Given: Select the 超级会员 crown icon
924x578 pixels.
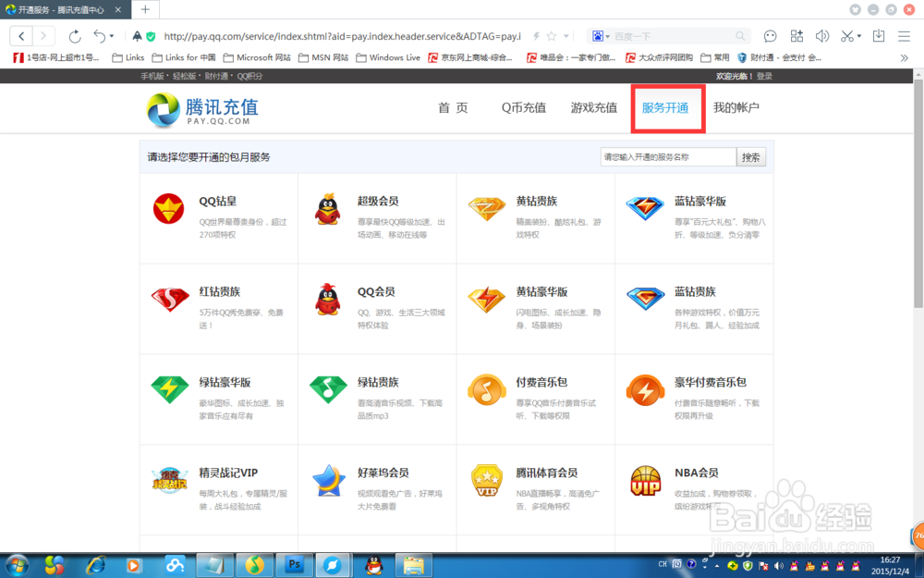Looking at the screenshot, I should (x=327, y=210).
